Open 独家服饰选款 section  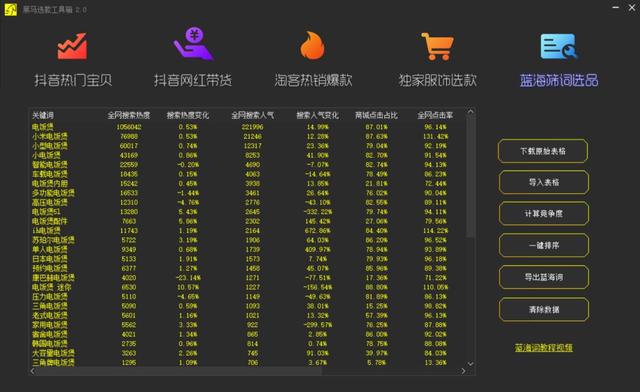[438, 80]
